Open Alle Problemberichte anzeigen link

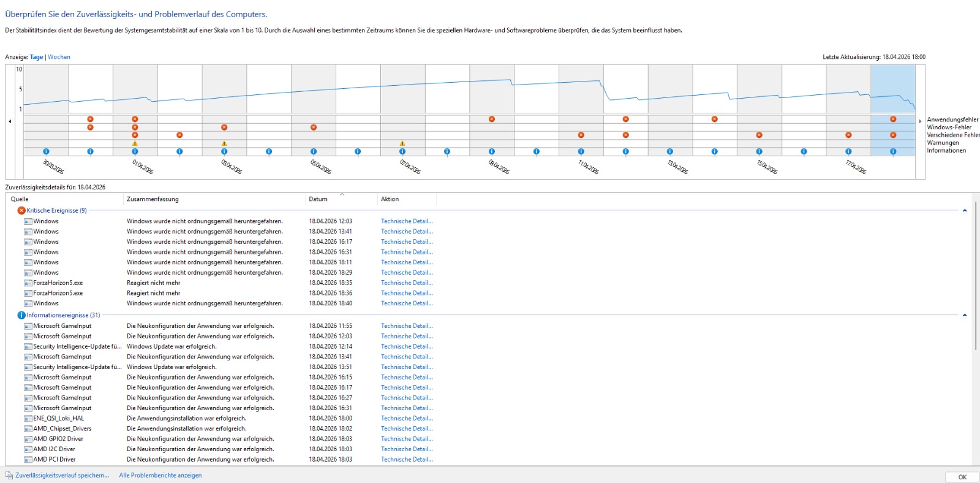click(x=160, y=475)
